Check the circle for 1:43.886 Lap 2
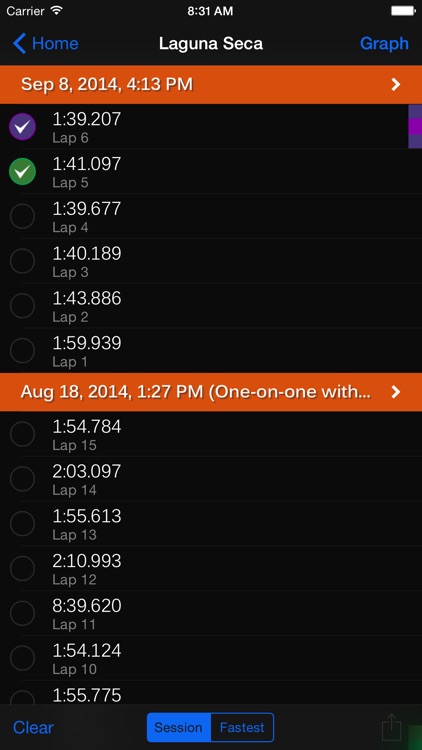Viewport: 422px width, 750px height. (x=22, y=306)
